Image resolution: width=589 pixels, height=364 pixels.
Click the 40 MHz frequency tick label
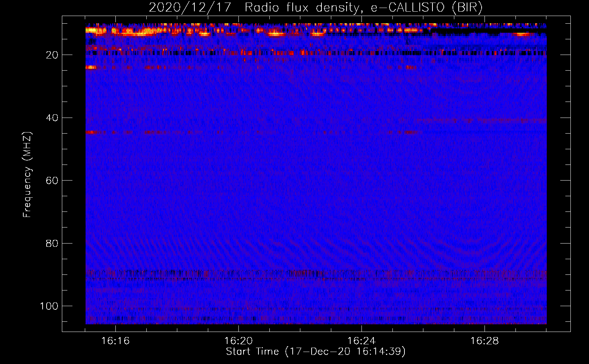(52, 118)
